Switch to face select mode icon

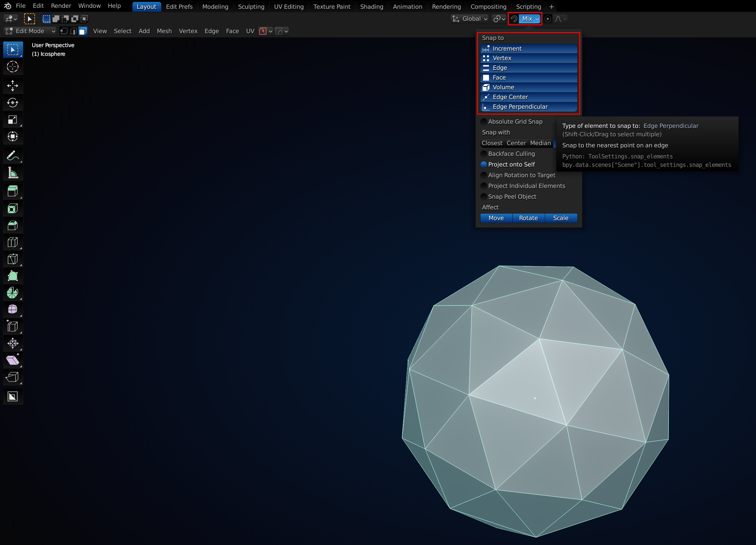click(83, 31)
